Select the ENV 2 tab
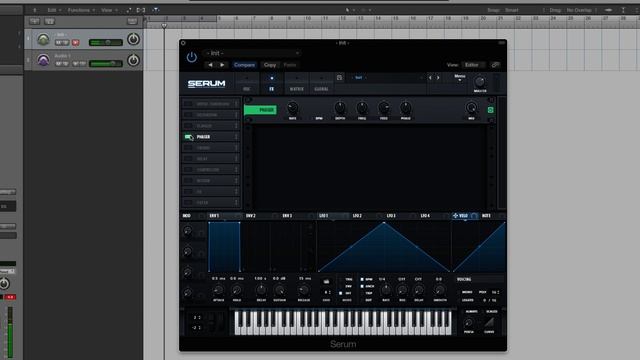640x360 pixels. 251,216
